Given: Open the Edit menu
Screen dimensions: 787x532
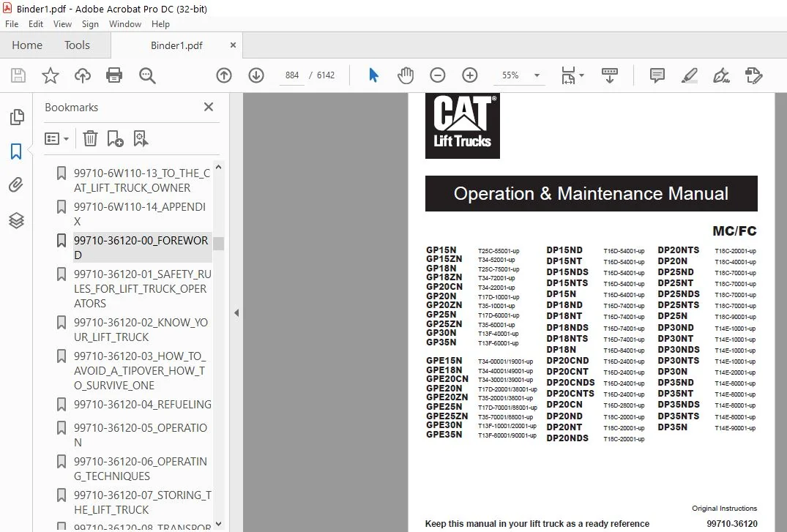Looking at the screenshot, I should 36,24.
